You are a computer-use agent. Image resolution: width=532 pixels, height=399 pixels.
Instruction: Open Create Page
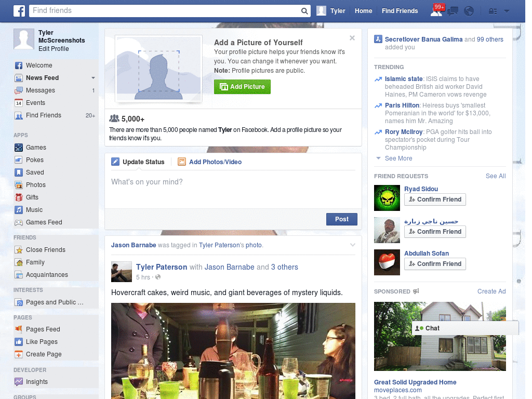tap(56, 354)
